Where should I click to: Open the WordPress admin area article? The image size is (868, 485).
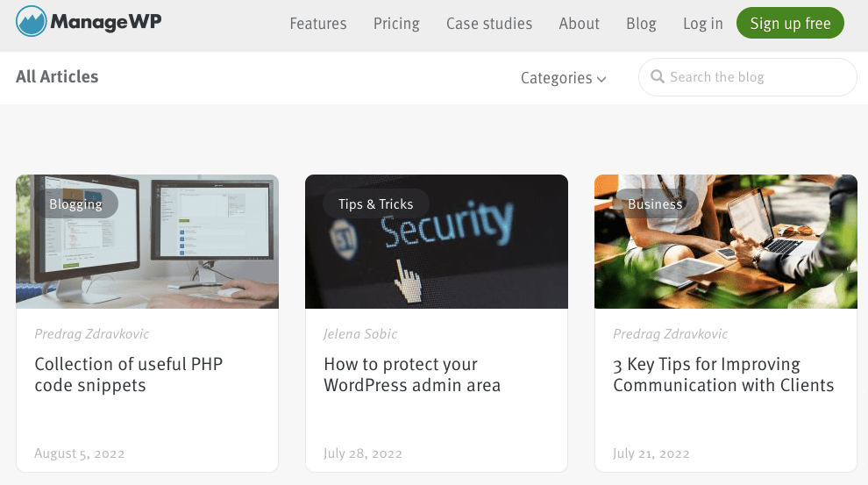[412, 374]
